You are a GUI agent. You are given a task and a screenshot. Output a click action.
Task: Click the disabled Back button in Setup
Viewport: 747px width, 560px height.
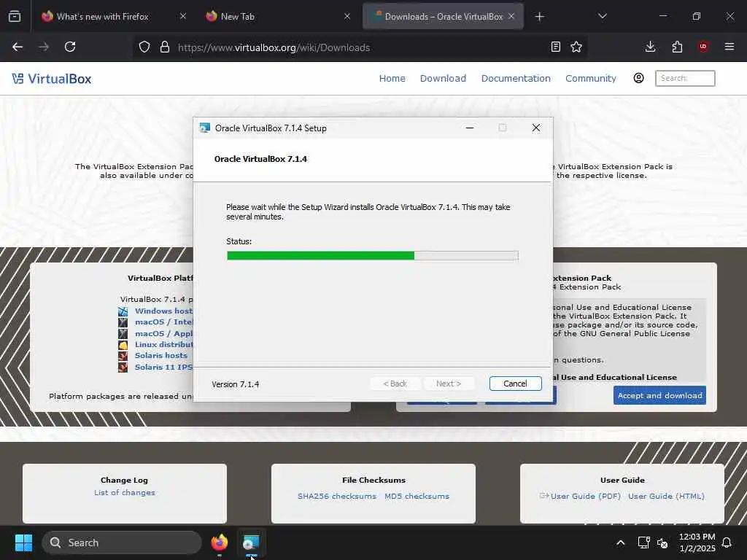395,384
